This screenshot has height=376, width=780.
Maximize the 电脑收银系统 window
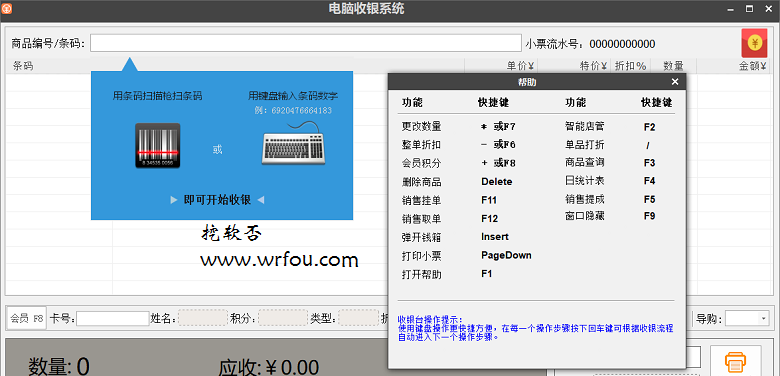(749, 8)
